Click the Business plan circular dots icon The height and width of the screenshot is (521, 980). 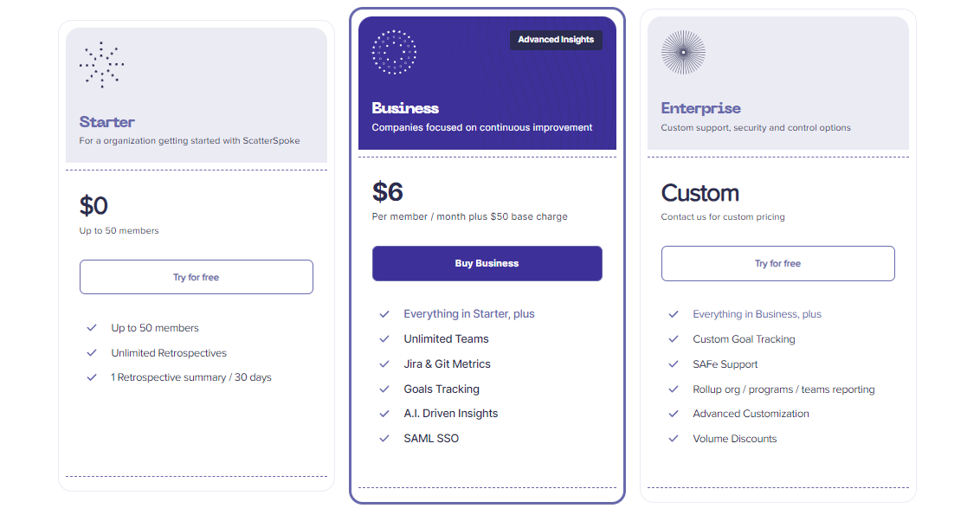394,52
